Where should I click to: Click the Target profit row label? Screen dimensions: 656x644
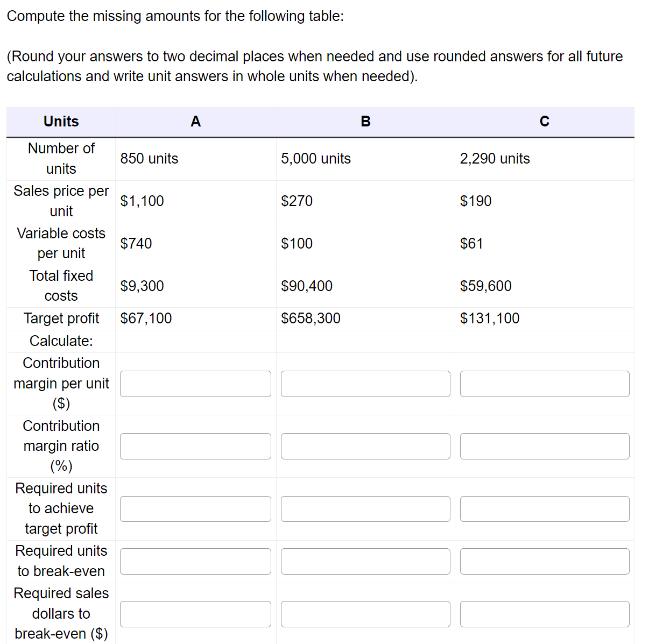click(62, 318)
